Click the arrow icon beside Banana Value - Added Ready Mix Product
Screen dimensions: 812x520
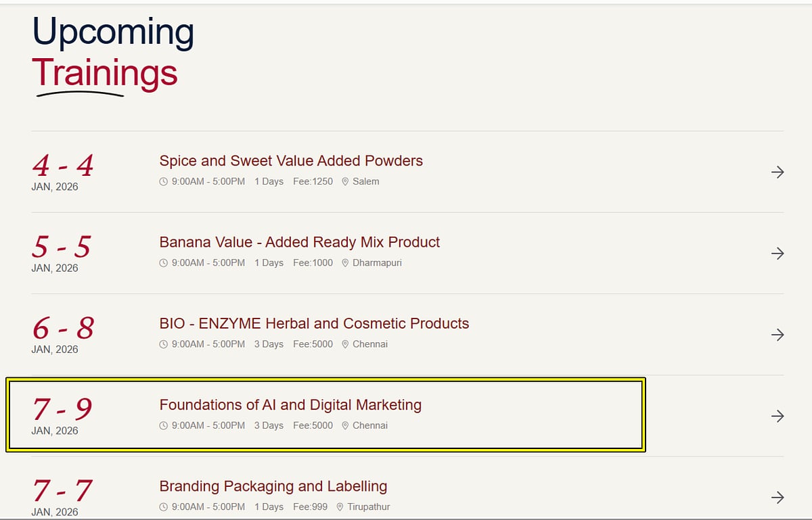[x=776, y=254]
